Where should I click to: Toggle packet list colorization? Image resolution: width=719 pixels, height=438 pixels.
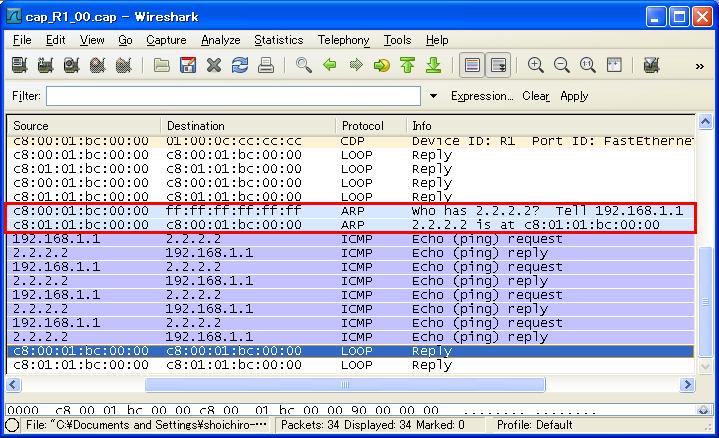pos(472,65)
